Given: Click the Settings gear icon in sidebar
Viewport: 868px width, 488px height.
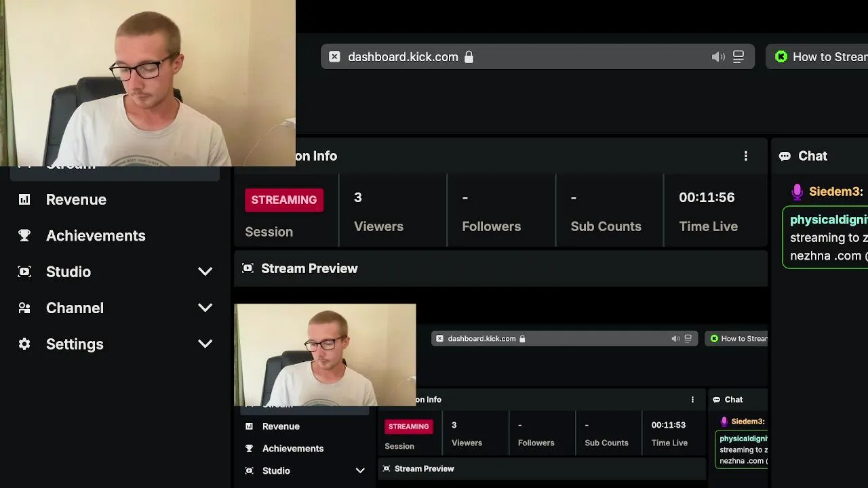Looking at the screenshot, I should 24,344.
